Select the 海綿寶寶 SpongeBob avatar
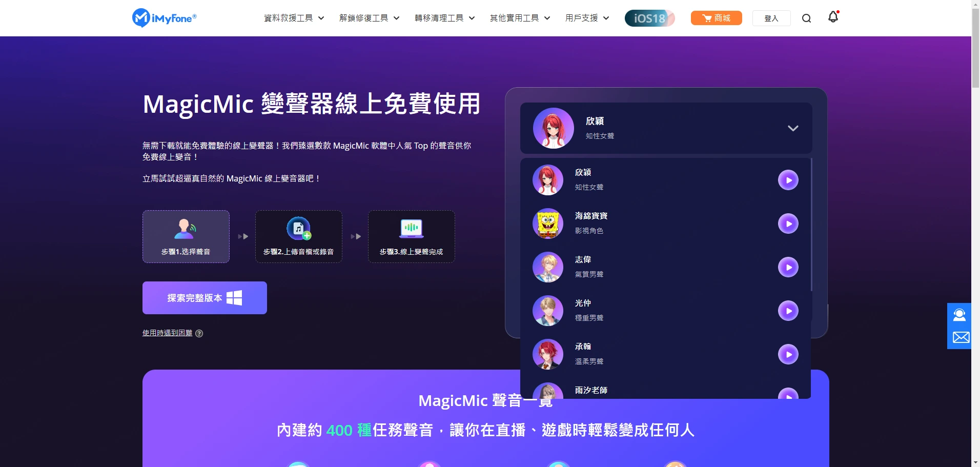This screenshot has width=980, height=467. [x=548, y=224]
